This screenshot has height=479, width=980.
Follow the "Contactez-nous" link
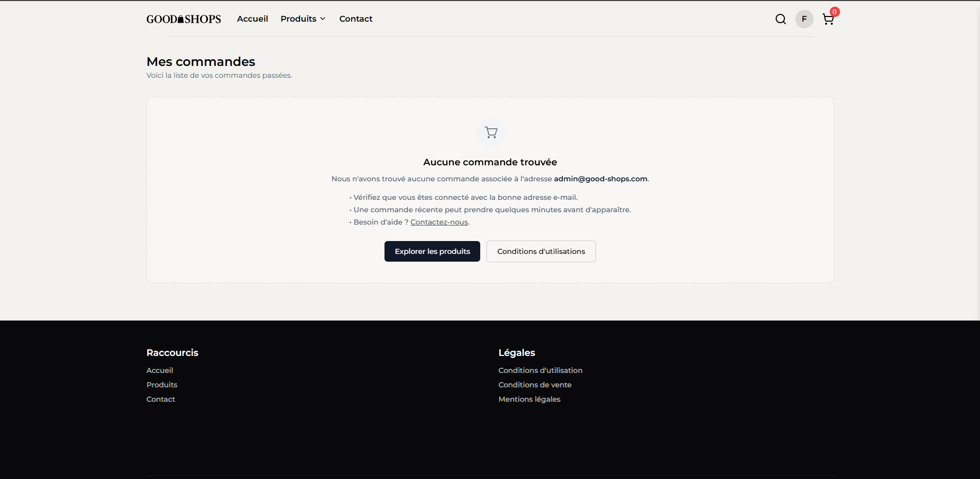coord(439,222)
